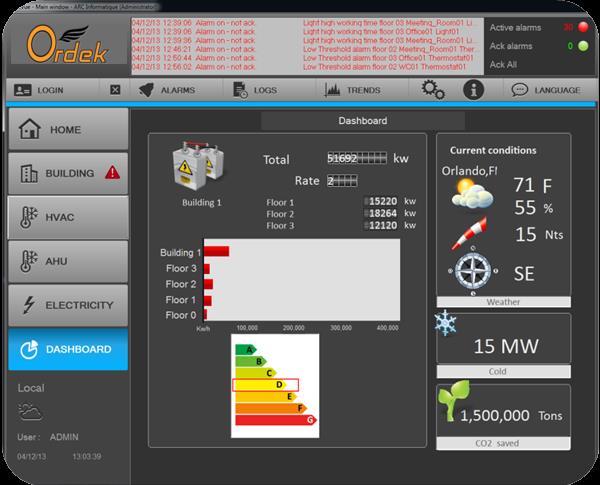
Task: Open the Alarms tab
Action: tap(168, 90)
